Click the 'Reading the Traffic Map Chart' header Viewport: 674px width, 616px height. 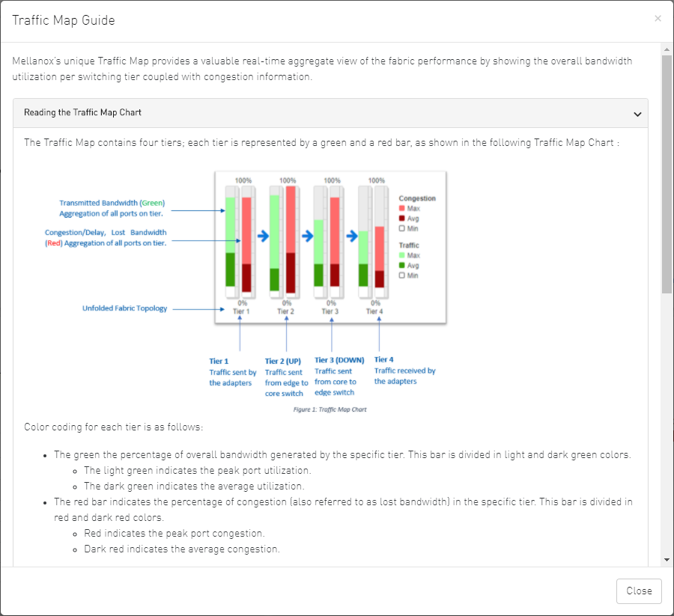tap(82, 113)
